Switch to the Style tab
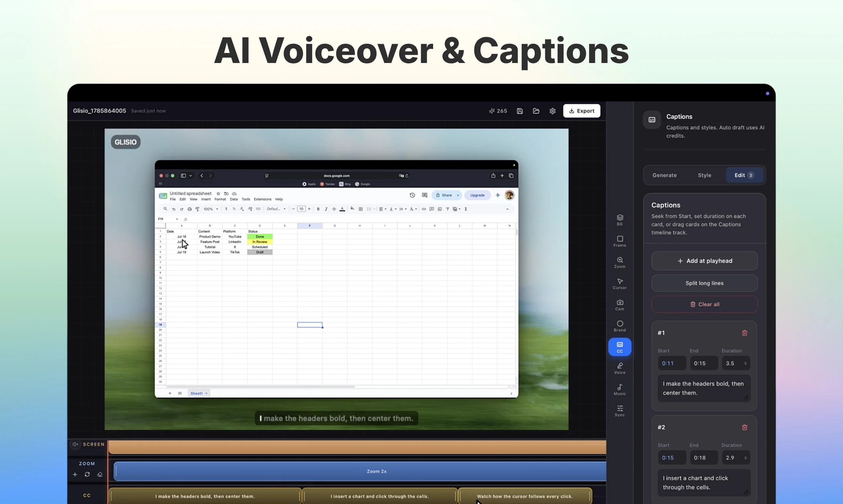Image resolution: width=843 pixels, height=504 pixels. (704, 175)
